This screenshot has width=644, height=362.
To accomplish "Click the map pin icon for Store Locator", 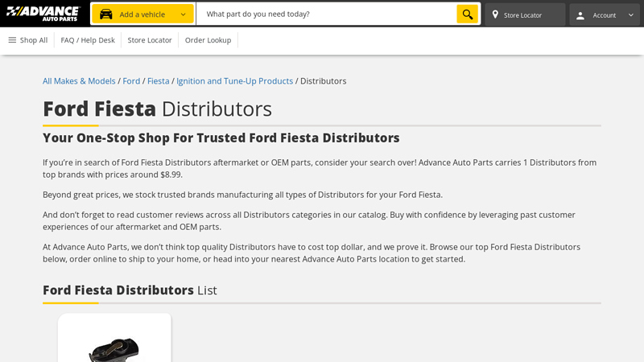I will point(495,14).
